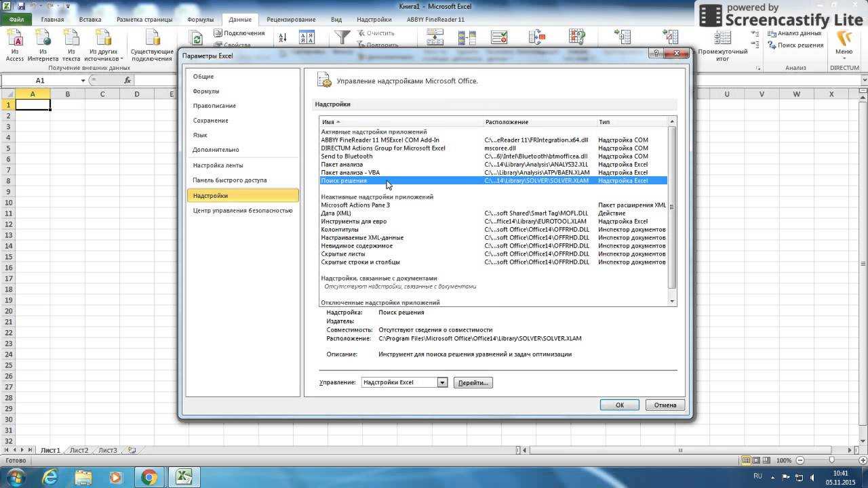Click What-If Analysis icon in ribbon
This screenshot has width=868, height=488.
coord(576,38)
